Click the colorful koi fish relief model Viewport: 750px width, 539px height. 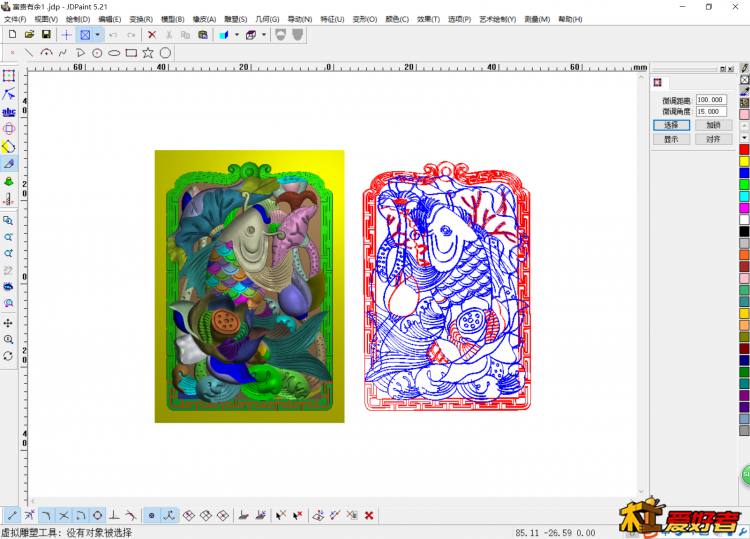249,286
